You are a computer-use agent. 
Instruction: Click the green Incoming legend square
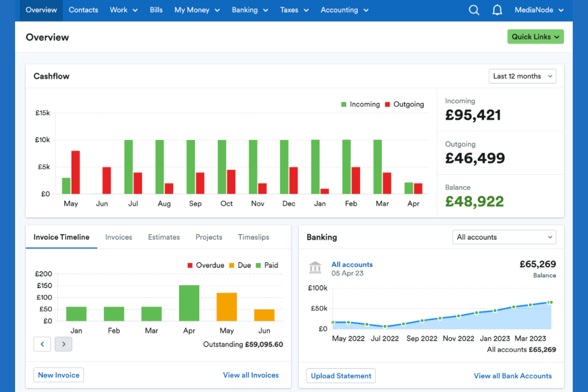(344, 104)
